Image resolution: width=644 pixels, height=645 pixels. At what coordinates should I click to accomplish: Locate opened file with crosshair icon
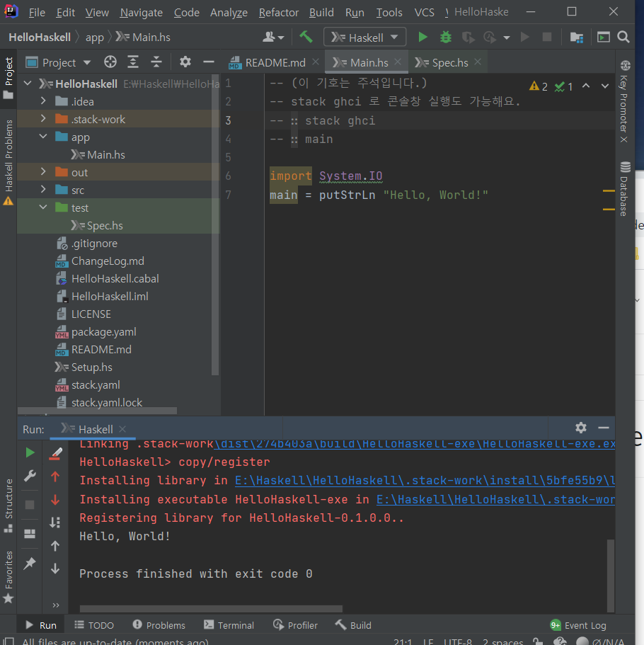pos(110,62)
